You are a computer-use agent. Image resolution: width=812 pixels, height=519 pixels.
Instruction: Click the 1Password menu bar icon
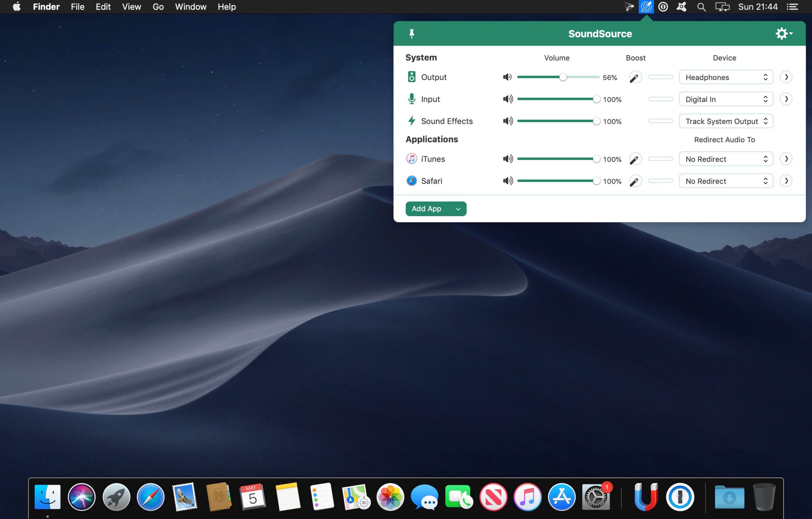point(663,6)
